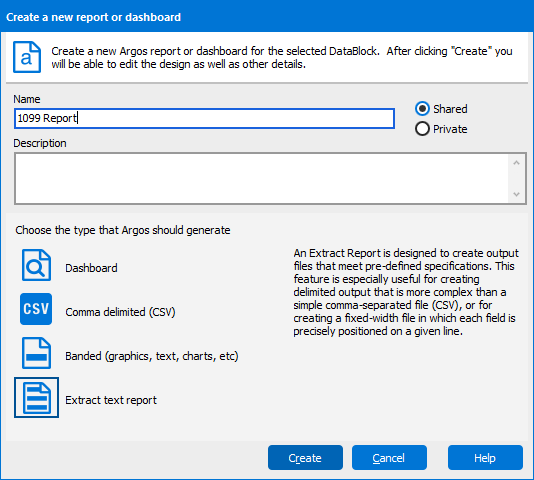The width and height of the screenshot is (534, 480).
Task: Click the dialog title 'Create a new report or dashboard'
Action: (x=93, y=17)
